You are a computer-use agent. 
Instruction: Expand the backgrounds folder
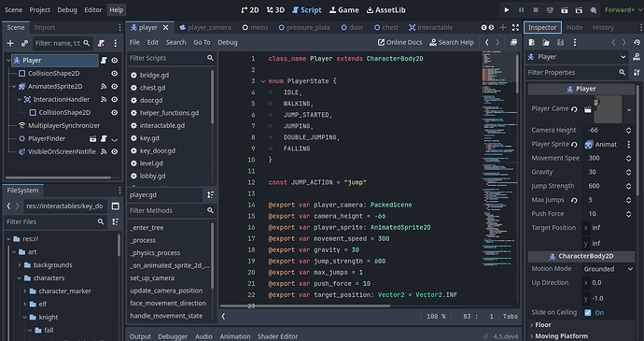(19, 265)
